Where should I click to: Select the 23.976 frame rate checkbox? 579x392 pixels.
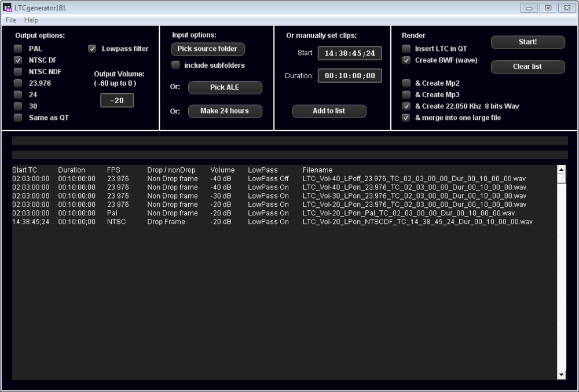click(x=19, y=83)
